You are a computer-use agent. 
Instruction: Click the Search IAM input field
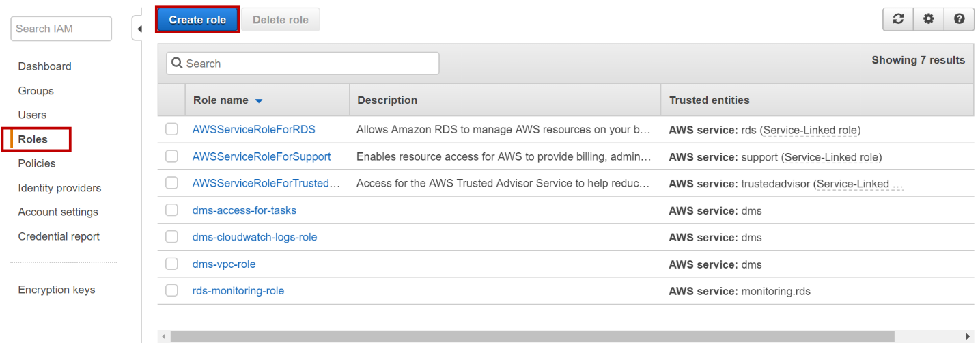tap(61, 29)
